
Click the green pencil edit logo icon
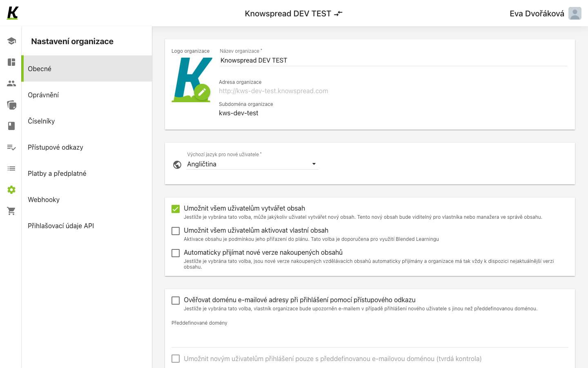click(x=202, y=92)
